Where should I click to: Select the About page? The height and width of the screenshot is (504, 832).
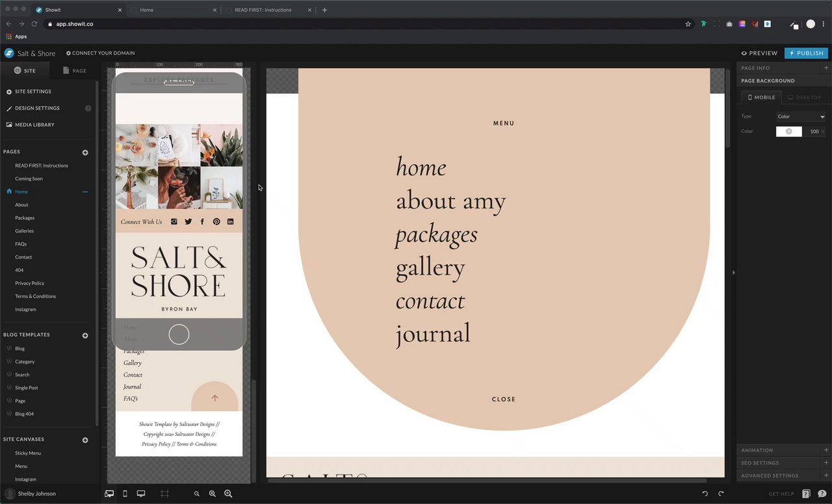coord(21,205)
